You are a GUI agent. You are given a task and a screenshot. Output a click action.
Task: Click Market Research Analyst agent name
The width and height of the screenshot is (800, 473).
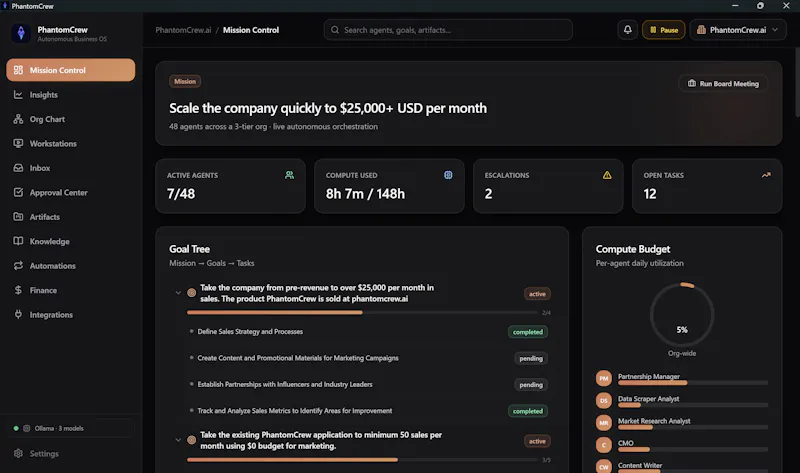[x=654, y=421]
